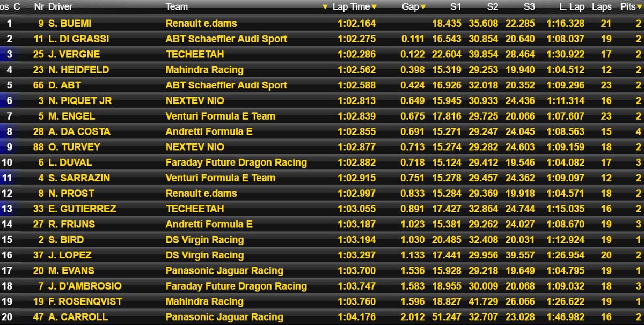Click car number 66 in Abt's row
Viewport: 644px width, 325px height.
39,85
